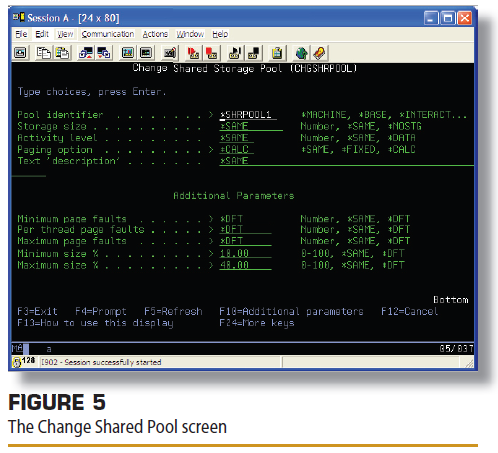
Task: Click the Minimum size % 10.00 field
Action: pos(245,253)
